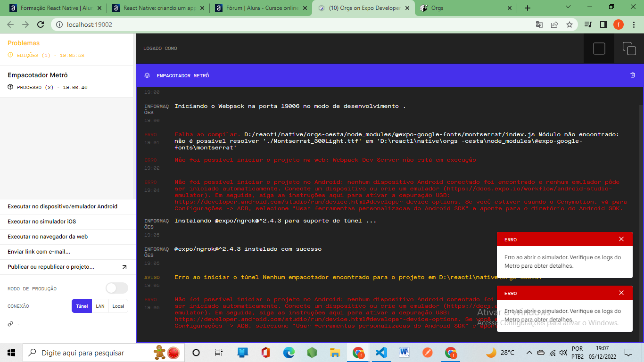Open the orange Chrome profile avatar

pos(619,25)
